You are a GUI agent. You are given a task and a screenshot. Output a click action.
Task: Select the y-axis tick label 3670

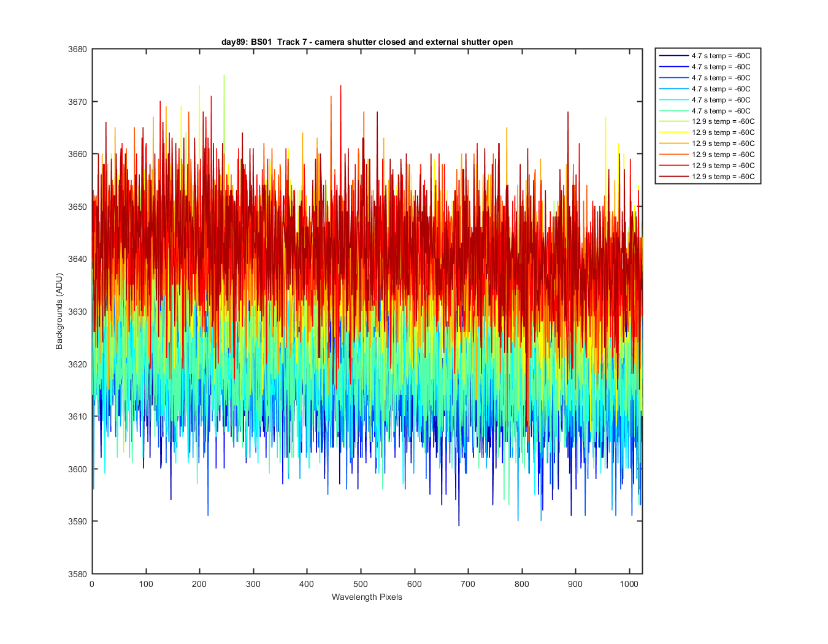79,102
